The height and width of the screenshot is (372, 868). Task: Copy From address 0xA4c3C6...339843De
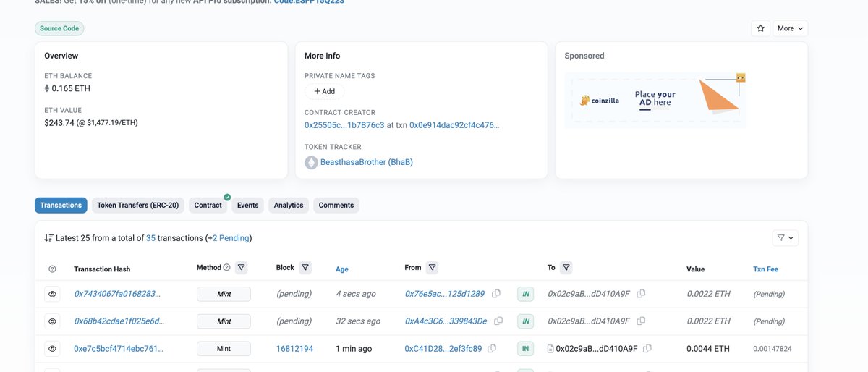pyautogui.click(x=498, y=321)
